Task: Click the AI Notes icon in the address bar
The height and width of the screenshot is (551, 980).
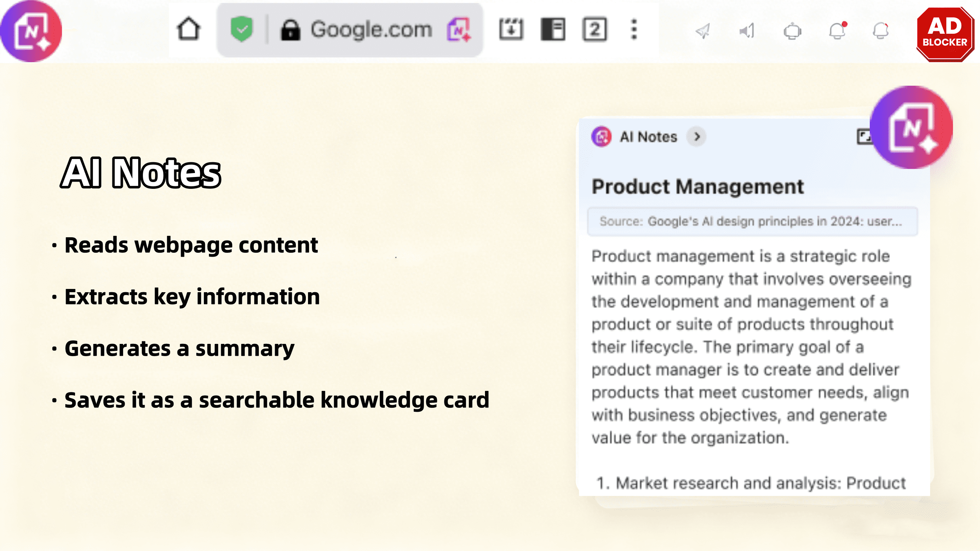Action: pos(459,29)
